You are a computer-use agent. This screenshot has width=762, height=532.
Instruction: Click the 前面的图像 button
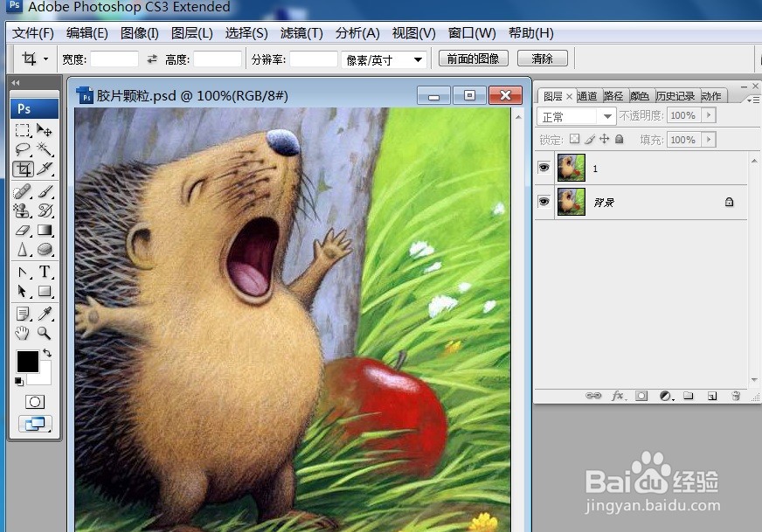pyautogui.click(x=474, y=59)
